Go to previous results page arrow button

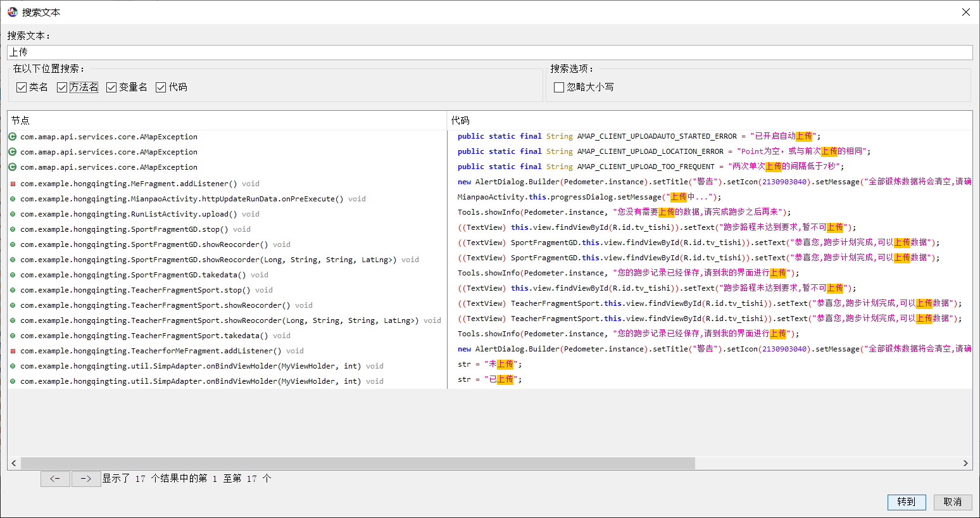click(55, 479)
